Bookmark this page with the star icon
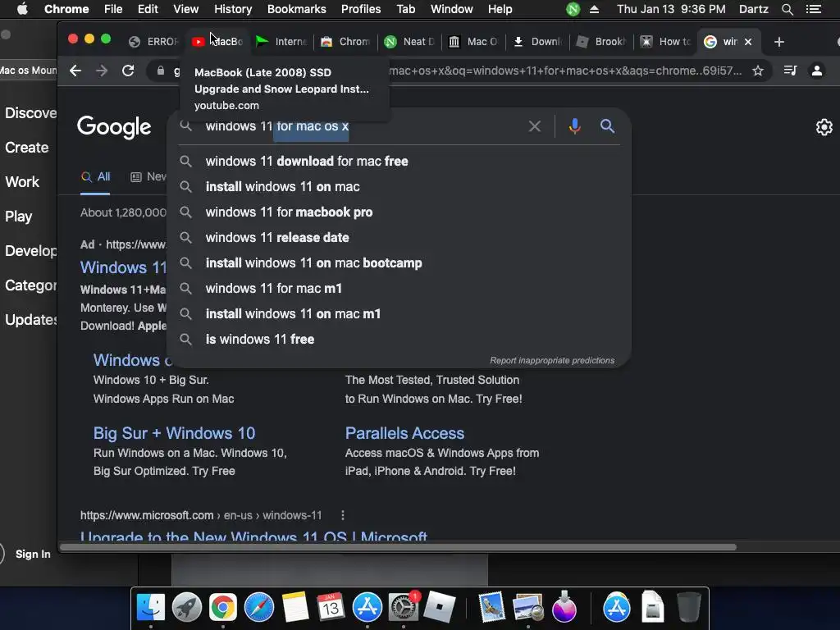This screenshot has width=840, height=630. tap(757, 71)
